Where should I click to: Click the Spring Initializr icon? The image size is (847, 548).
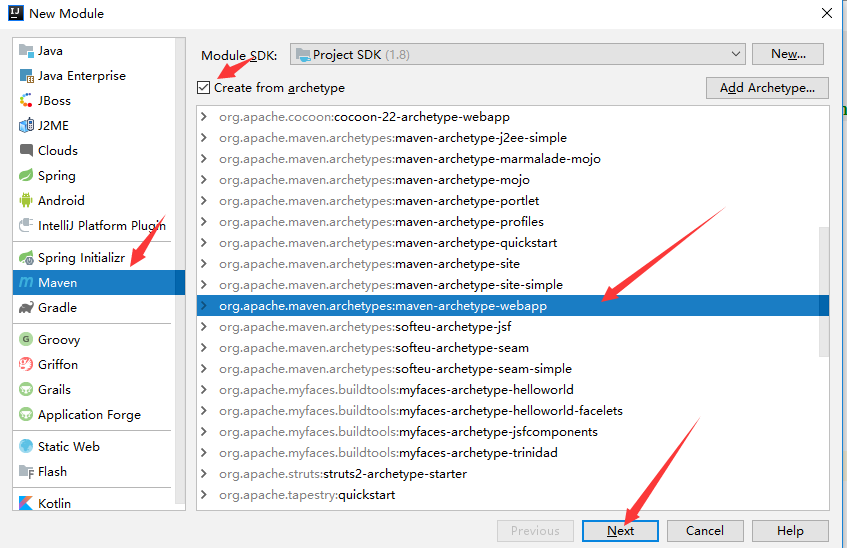click(x=26, y=258)
